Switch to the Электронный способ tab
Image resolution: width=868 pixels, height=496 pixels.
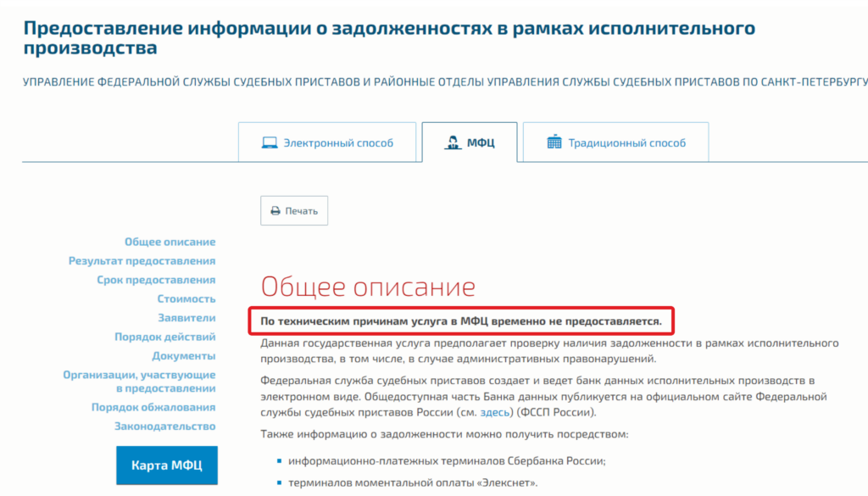328,142
